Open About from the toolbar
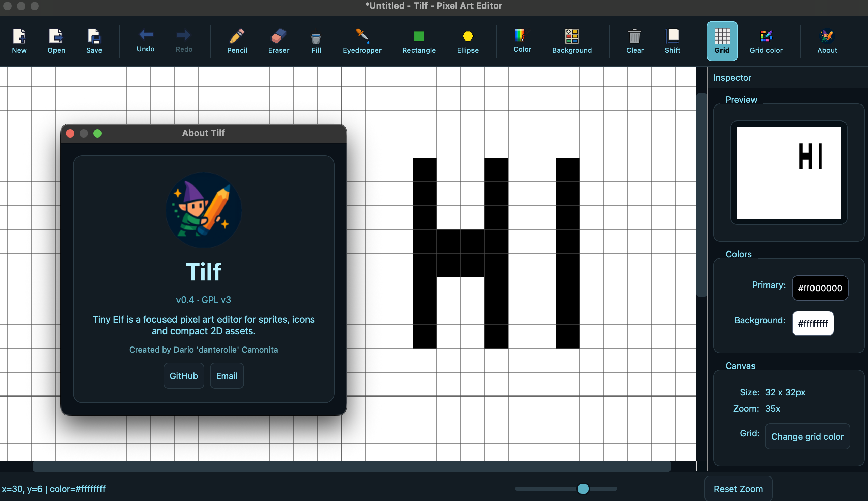This screenshot has height=501, width=868. coord(827,41)
